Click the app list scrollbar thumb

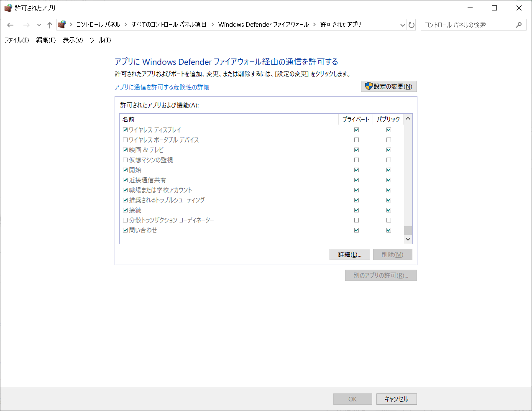coord(408,230)
